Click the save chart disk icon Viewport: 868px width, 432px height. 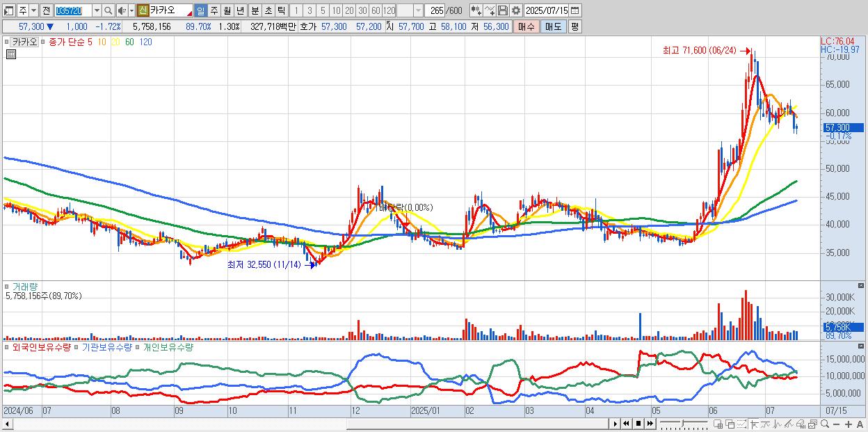pos(503,11)
